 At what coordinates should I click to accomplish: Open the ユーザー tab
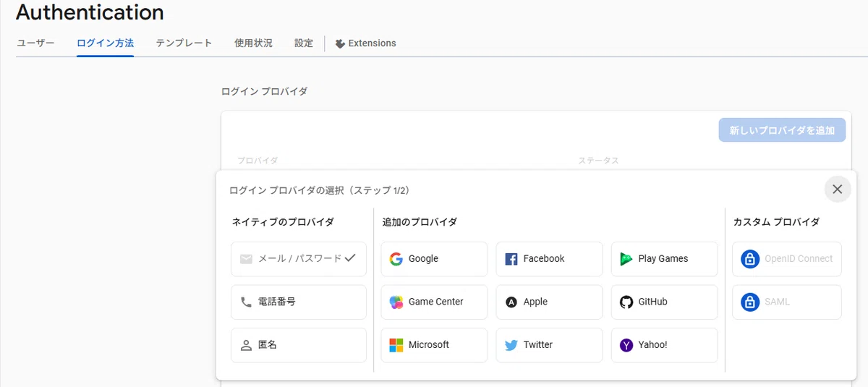[x=35, y=43]
